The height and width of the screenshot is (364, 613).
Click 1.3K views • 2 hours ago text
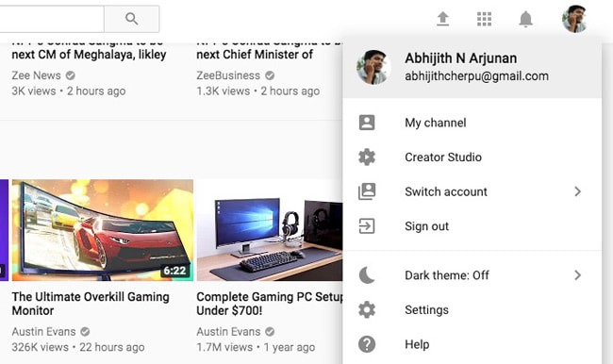click(x=258, y=91)
